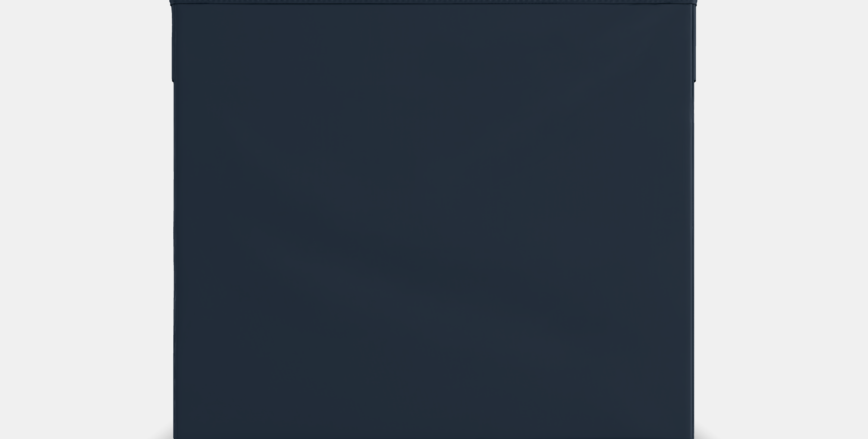Screen dimensions: 868x439
Task: Select the box lid strip at top
Action: (x=433, y=2)
